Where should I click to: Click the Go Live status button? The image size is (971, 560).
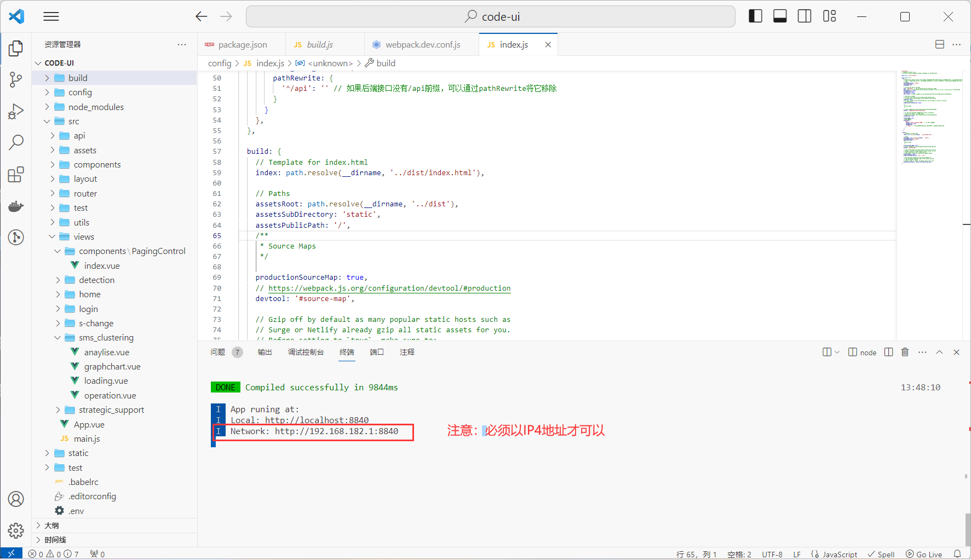click(x=924, y=554)
